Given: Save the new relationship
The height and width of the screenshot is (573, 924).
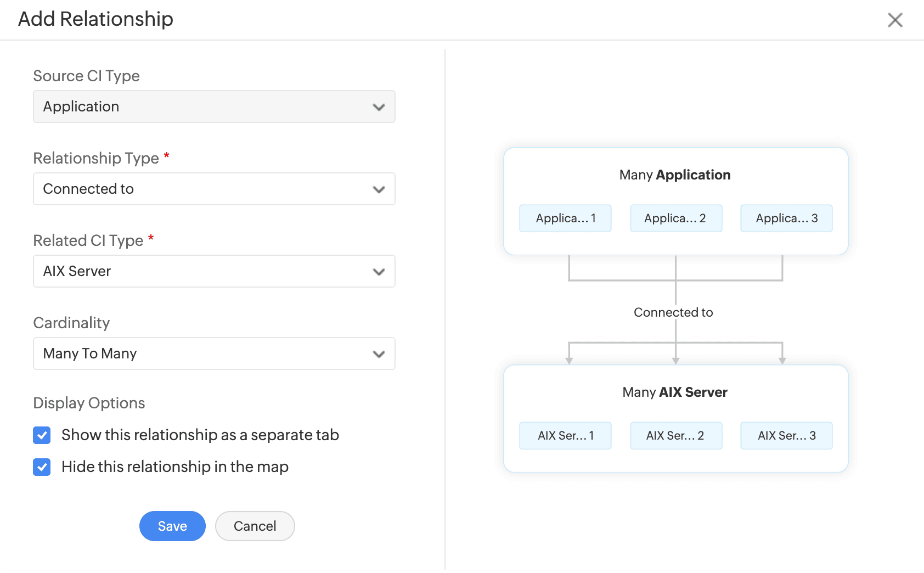Looking at the screenshot, I should coord(172,526).
